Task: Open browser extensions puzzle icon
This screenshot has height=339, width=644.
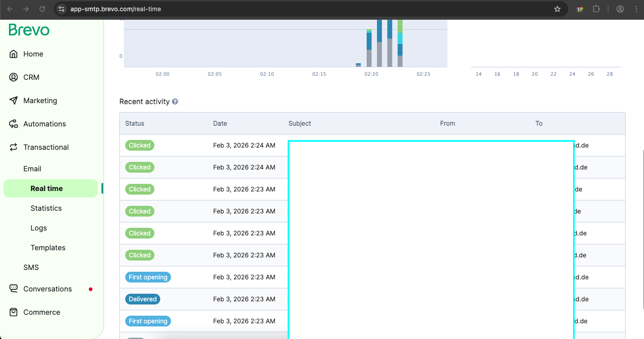Action: (596, 9)
